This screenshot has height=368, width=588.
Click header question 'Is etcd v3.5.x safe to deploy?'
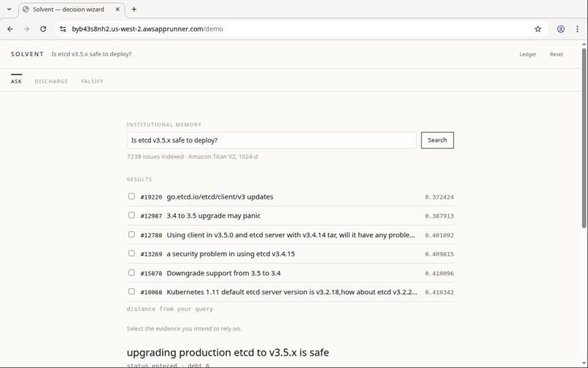pyautogui.click(x=91, y=54)
